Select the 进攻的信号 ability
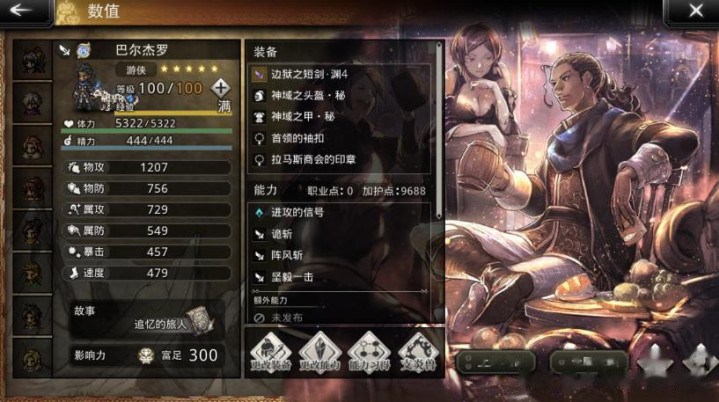The height and width of the screenshot is (402, 719). point(339,212)
